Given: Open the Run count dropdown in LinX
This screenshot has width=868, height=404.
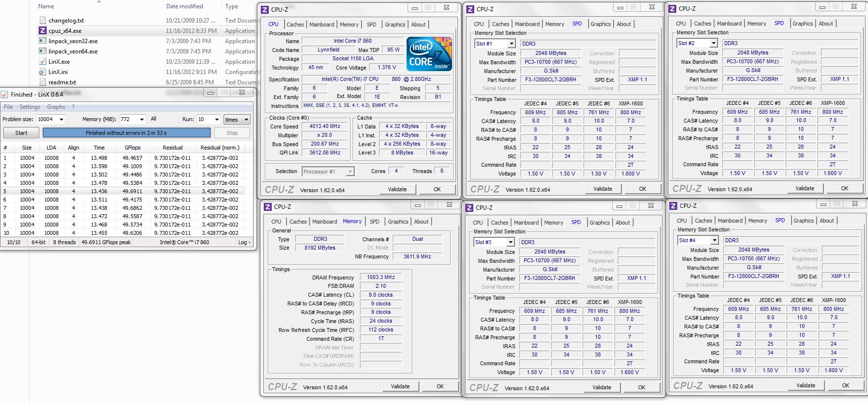Looking at the screenshot, I should [x=217, y=119].
